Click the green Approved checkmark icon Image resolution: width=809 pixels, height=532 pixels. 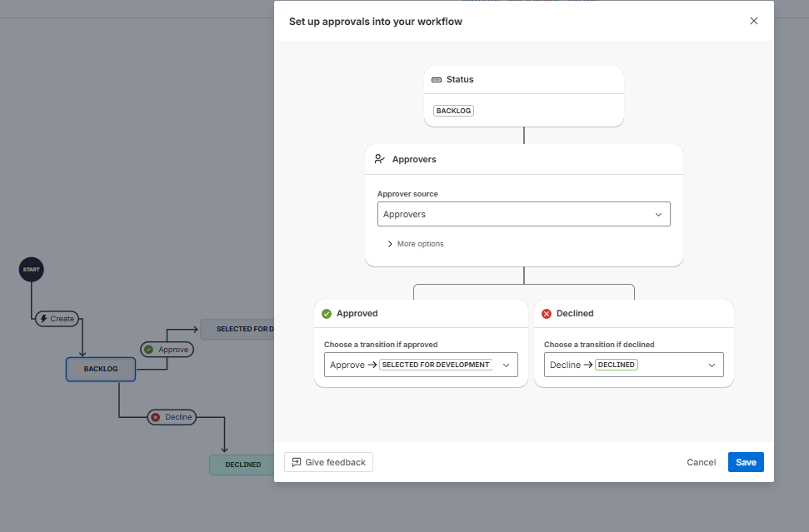coord(327,314)
